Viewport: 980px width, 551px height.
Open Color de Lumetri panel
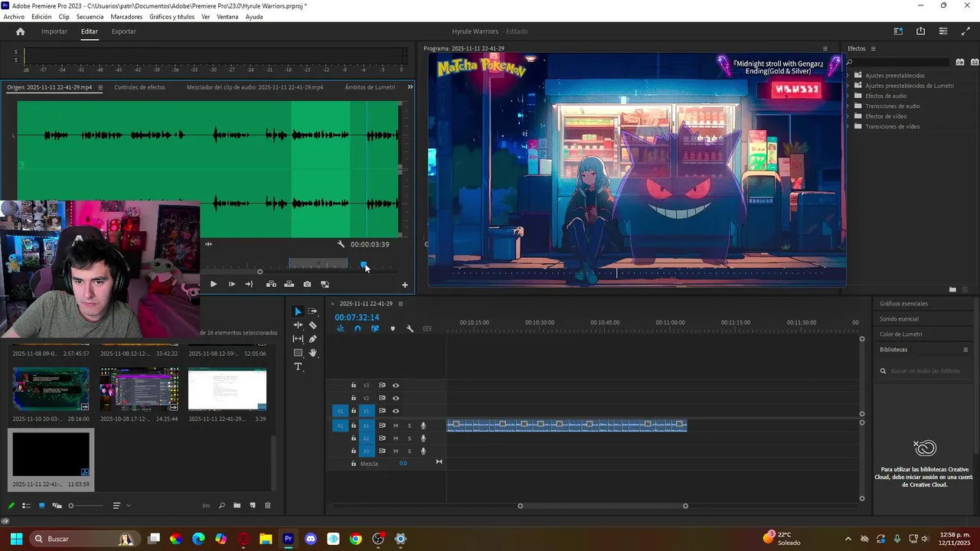pos(901,334)
